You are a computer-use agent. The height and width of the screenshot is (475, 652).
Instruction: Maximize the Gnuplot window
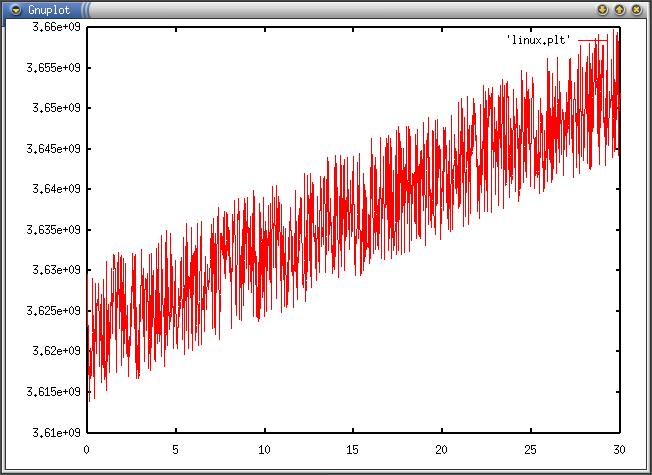(619, 10)
